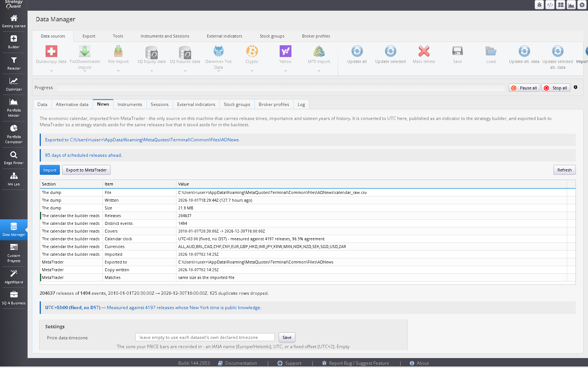Open the Optimizer module

14,84
